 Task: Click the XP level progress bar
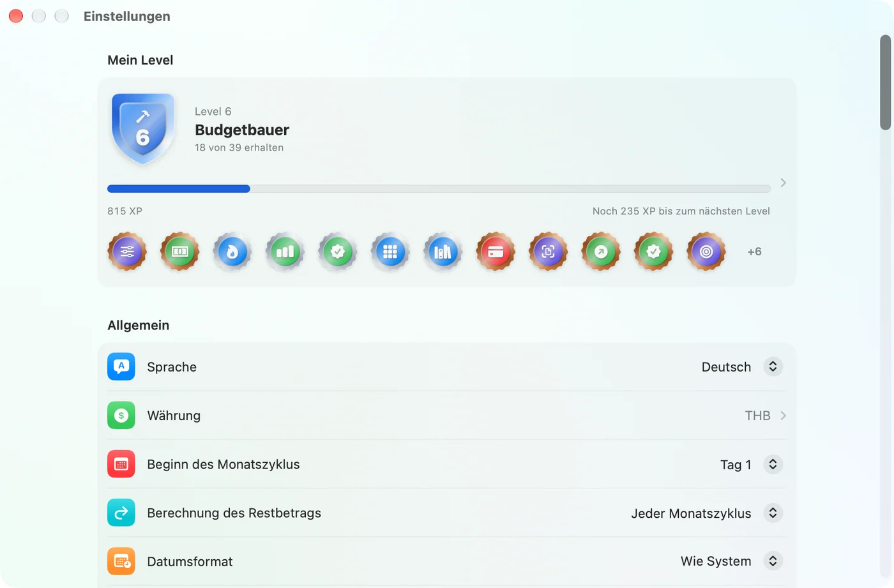point(439,189)
